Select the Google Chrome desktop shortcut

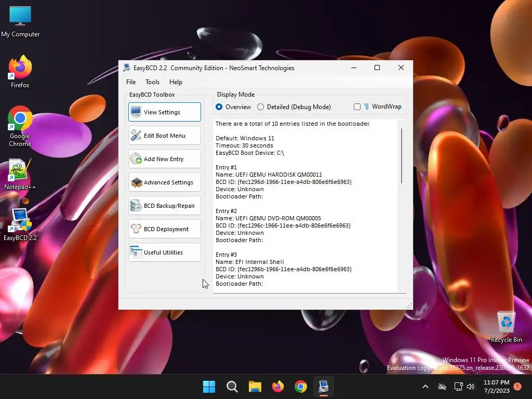[x=20, y=126]
